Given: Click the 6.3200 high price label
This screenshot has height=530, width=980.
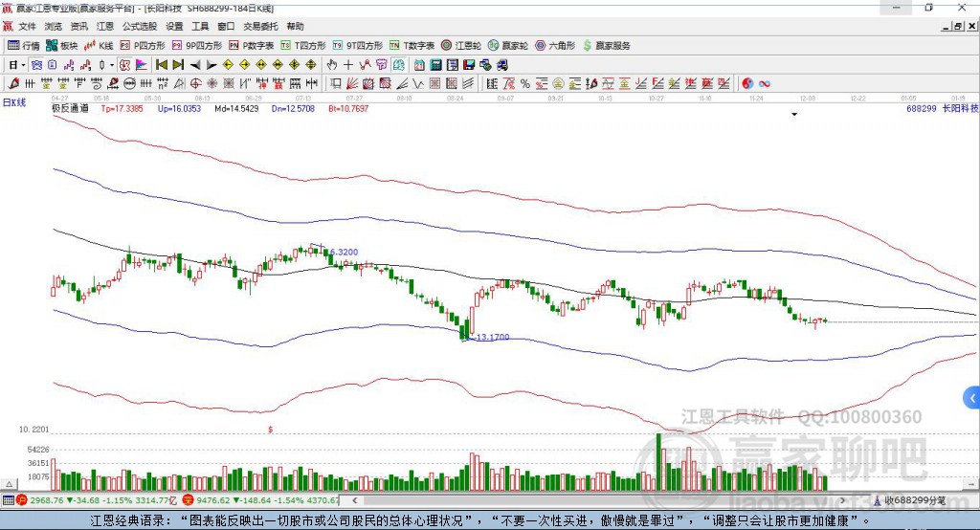Looking at the screenshot, I should click(x=345, y=252).
